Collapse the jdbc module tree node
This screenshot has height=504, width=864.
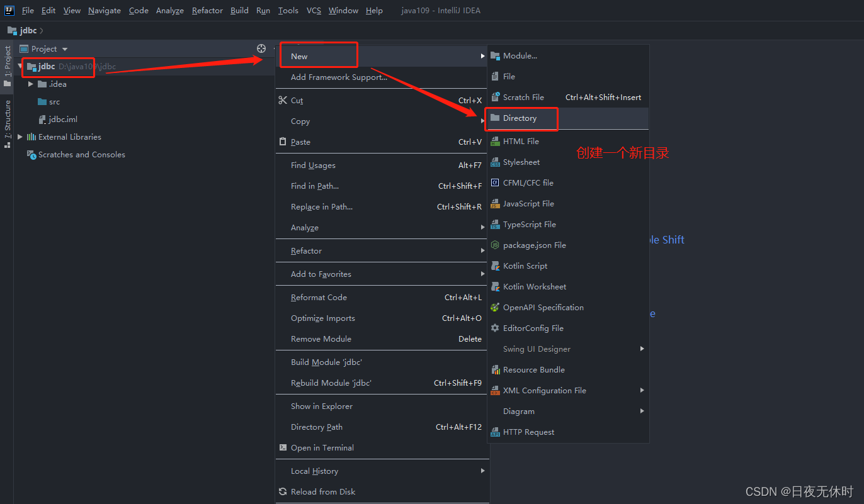point(20,66)
